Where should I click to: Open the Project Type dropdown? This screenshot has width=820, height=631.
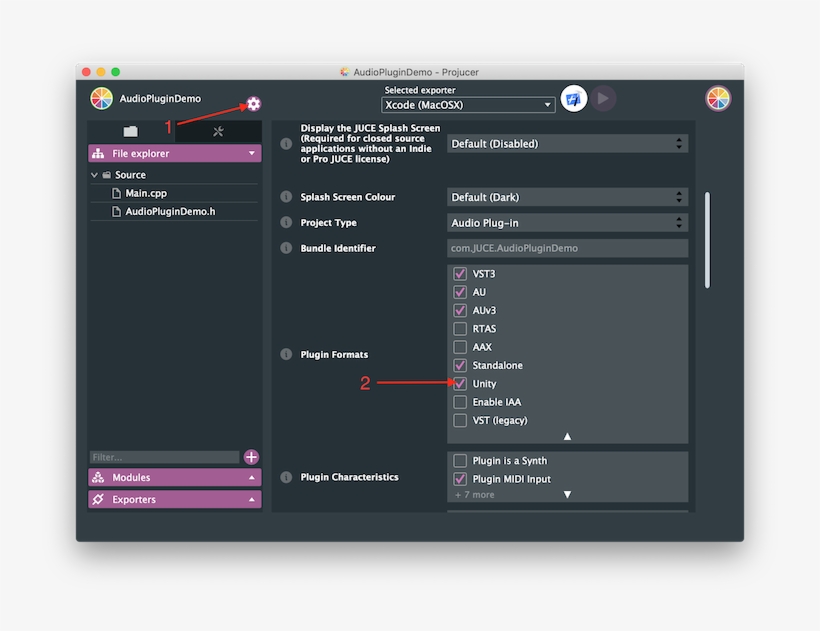click(x=567, y=223)
